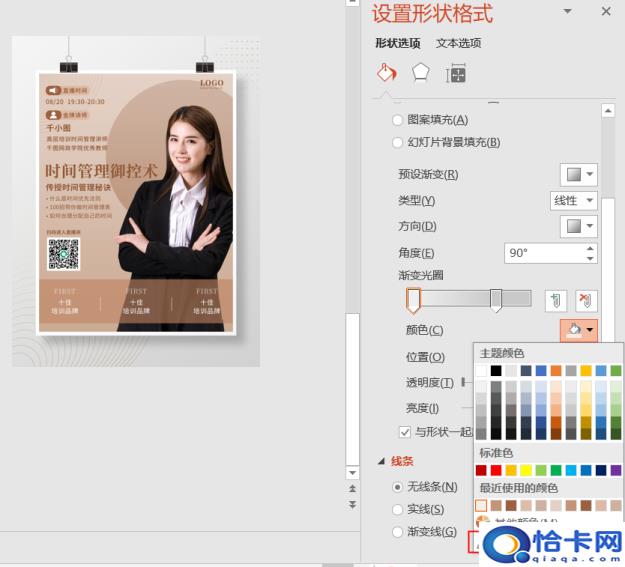Open the 预设渐变(R) dropdown
The image size is (625, 567).
pos(579,174)
